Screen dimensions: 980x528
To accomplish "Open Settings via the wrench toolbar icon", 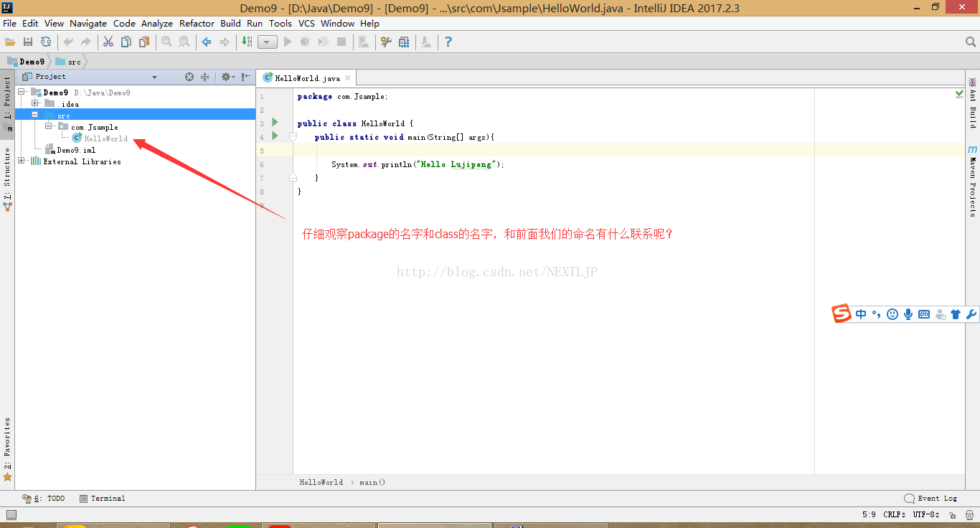I will coord(386,42).
